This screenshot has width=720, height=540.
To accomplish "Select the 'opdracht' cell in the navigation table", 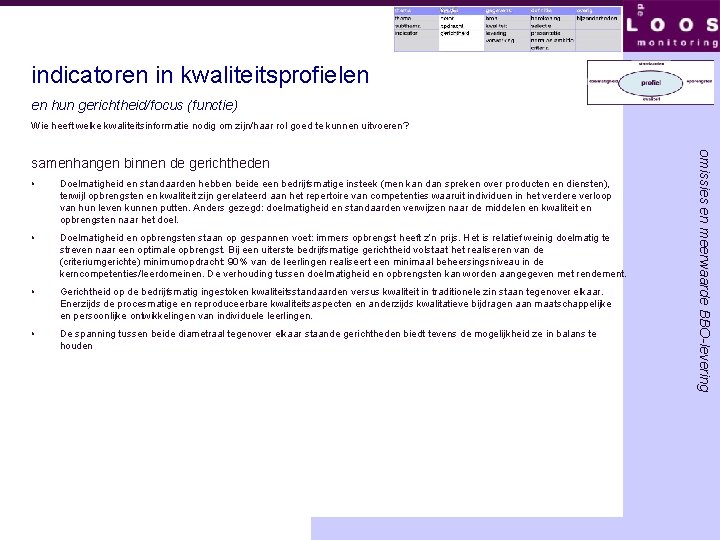I will 452,26.
